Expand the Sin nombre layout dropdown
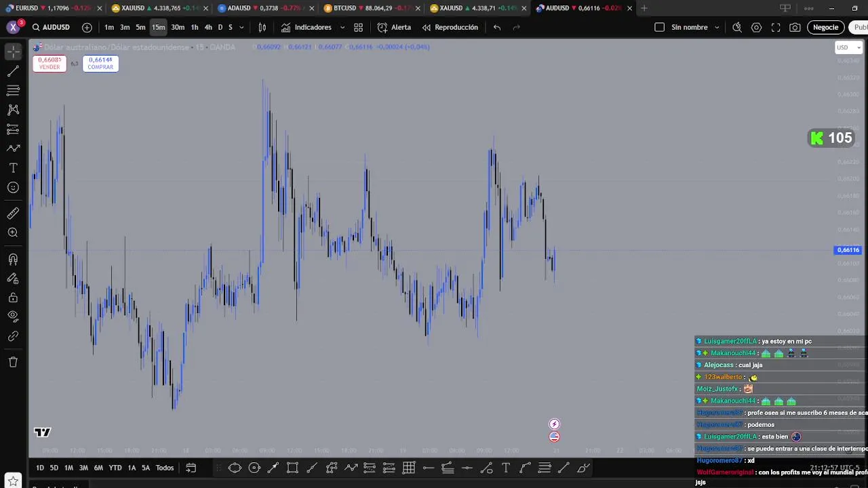 [x=717, y=27]
